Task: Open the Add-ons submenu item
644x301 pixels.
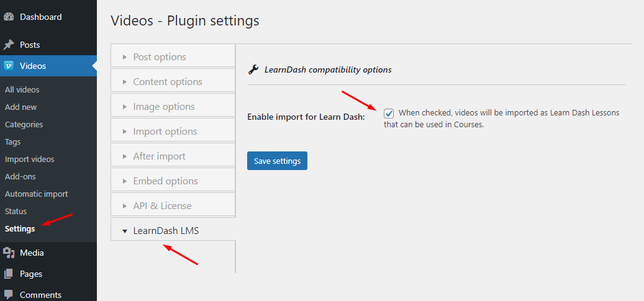Action: coord(20,177)
